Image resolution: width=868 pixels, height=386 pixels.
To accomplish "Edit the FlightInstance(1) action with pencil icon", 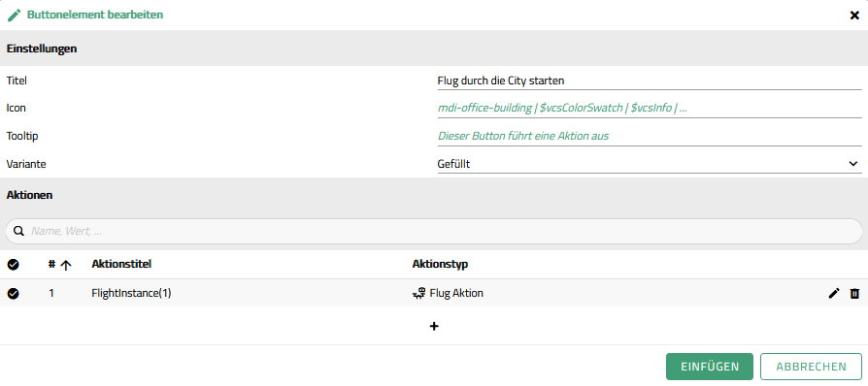I will pos(834,293).
